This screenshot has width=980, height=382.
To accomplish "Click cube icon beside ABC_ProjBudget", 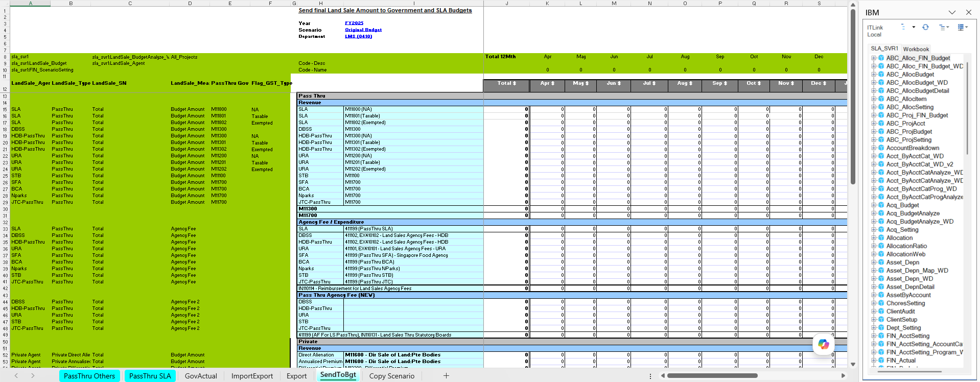I will tap(881, 132).
